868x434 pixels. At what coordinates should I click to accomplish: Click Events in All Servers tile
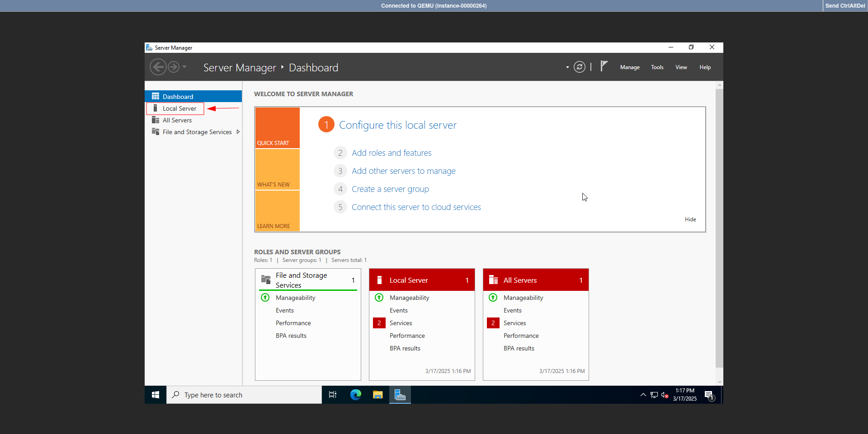(513, 310)
